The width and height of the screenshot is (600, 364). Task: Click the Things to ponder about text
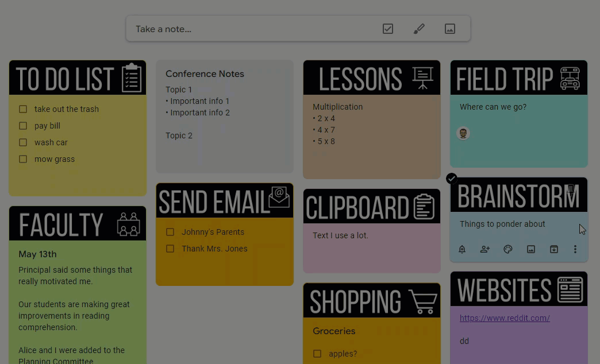coord(502,224)
